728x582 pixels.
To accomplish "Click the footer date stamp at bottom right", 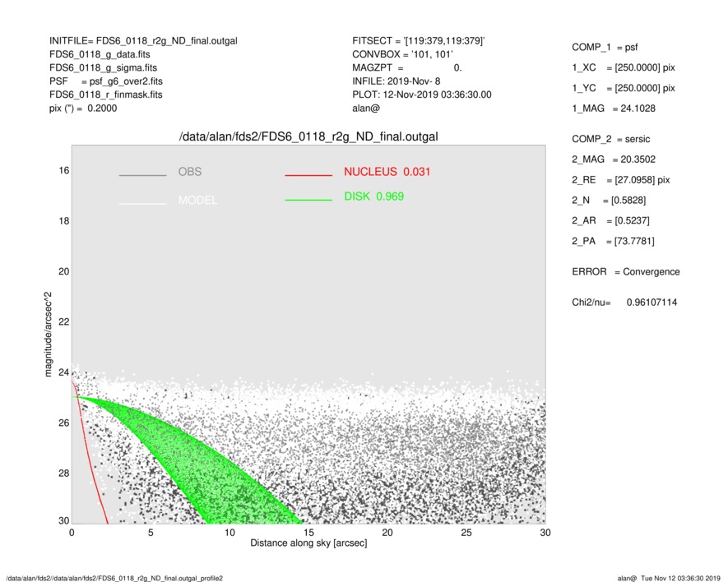I will 669,578.
